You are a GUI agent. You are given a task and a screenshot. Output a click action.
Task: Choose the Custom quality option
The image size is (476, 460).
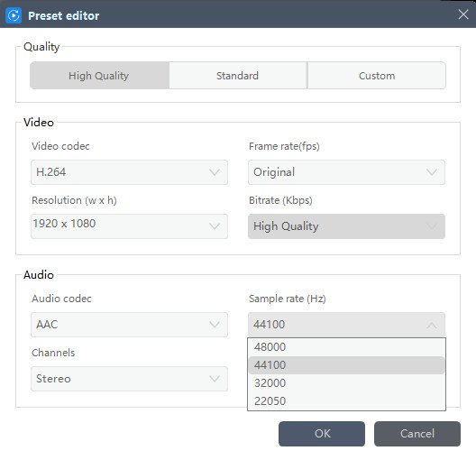coord(377,76)
